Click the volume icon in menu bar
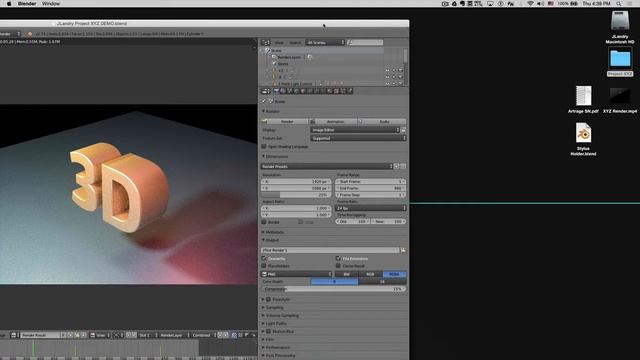This screenshot has width=640, height=360. tap(540, 4)
